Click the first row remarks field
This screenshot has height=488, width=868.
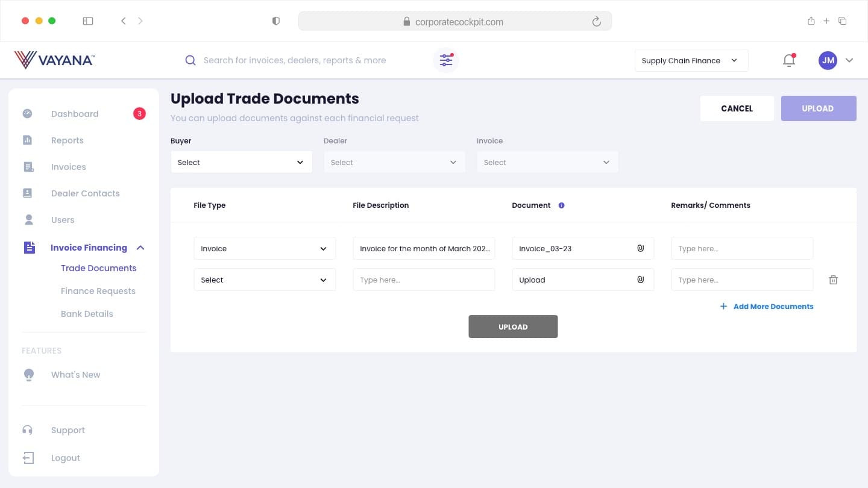click(x=742, y=248)
